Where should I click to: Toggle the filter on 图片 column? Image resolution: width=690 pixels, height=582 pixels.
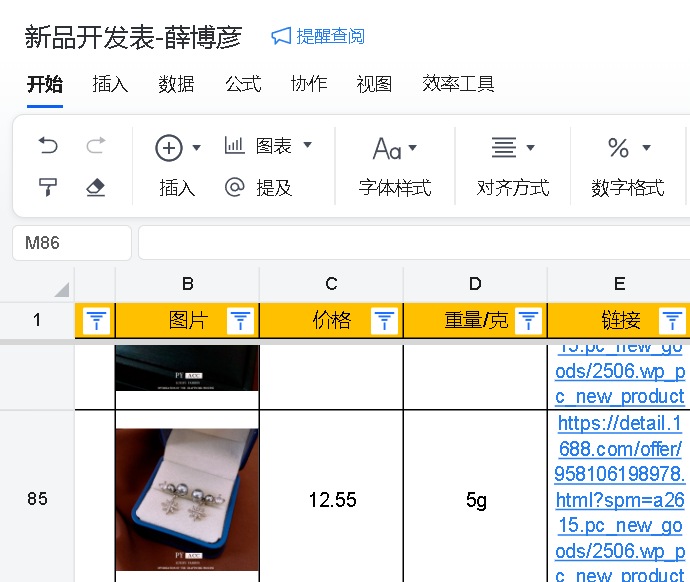240,321
